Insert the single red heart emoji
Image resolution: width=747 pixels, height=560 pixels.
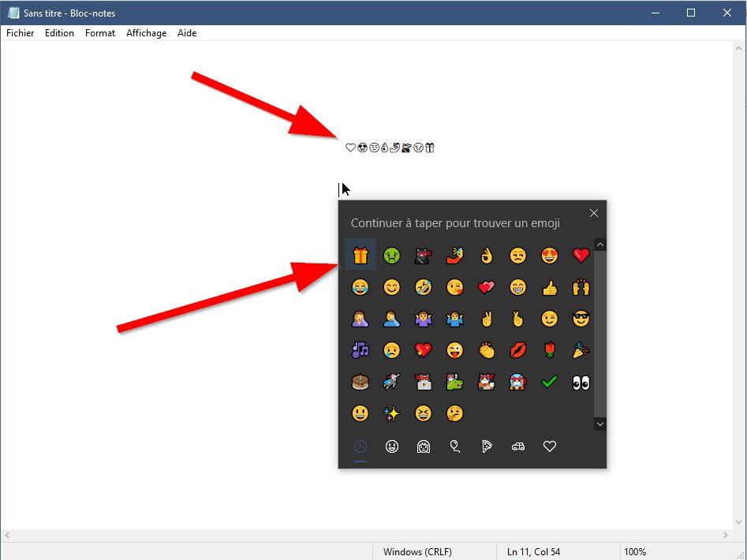[581, 256]
